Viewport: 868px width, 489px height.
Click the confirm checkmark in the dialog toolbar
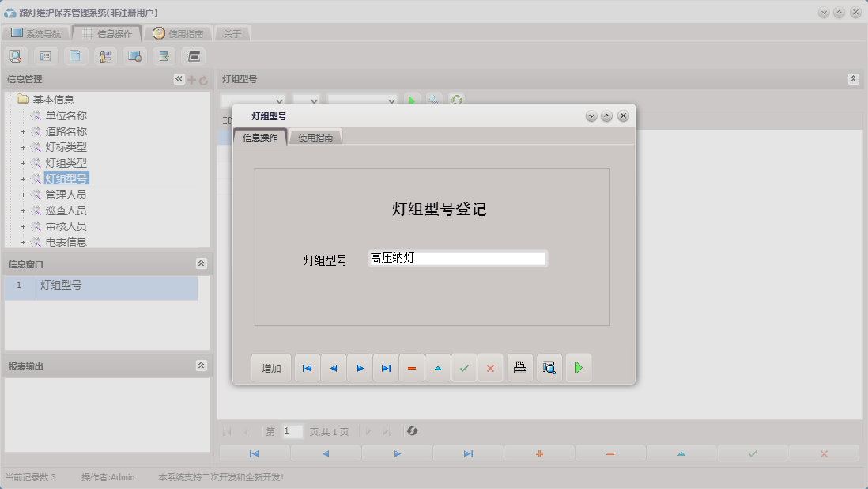coord(464,367)
